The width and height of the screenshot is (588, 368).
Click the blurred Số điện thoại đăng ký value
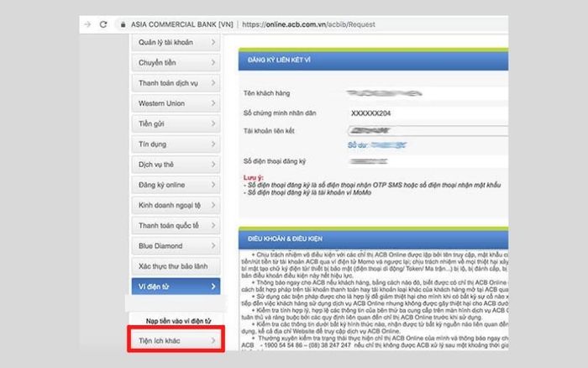point(368,161)
